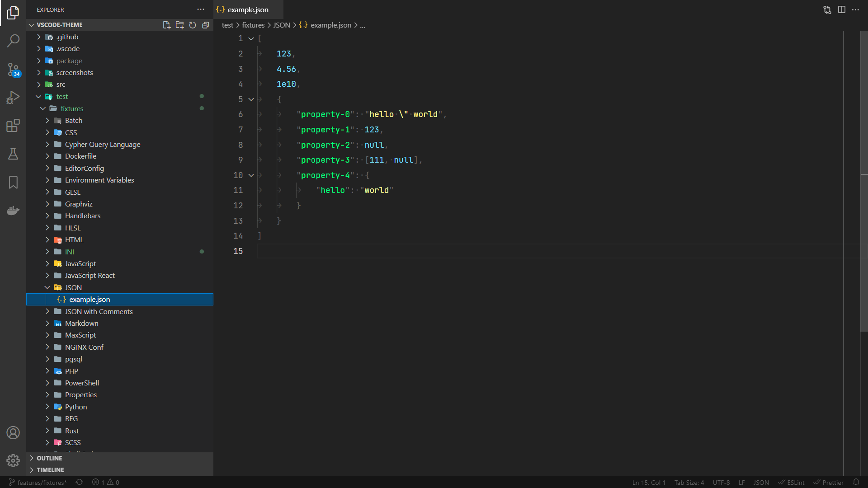Fold the code block at line 5

(251, 99)
